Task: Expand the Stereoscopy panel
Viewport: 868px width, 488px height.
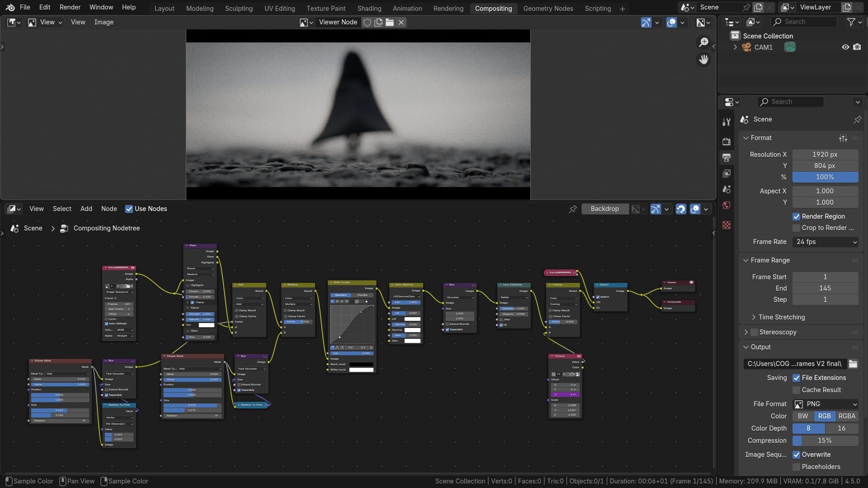Action: point(746,332)
